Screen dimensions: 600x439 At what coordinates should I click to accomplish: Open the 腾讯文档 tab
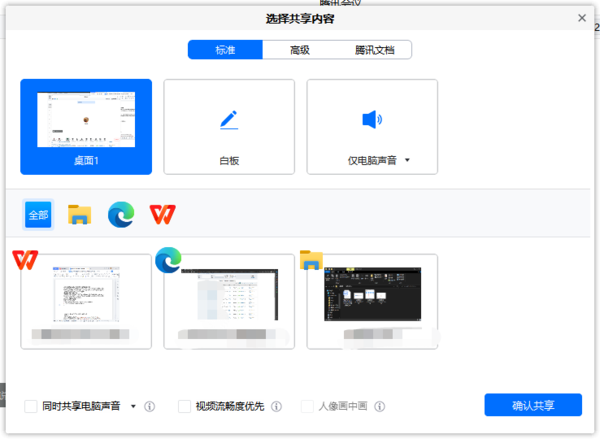click(374, 50)
